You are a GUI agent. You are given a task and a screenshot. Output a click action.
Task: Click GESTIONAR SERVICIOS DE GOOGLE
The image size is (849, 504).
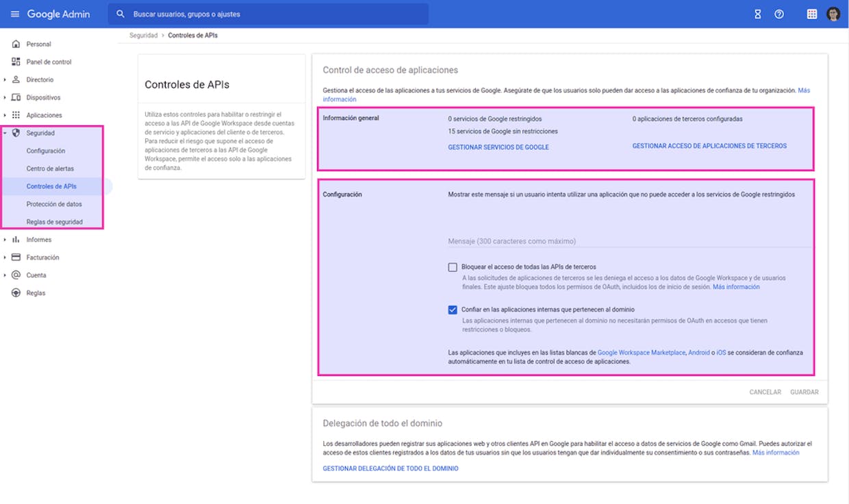point(498,147)
